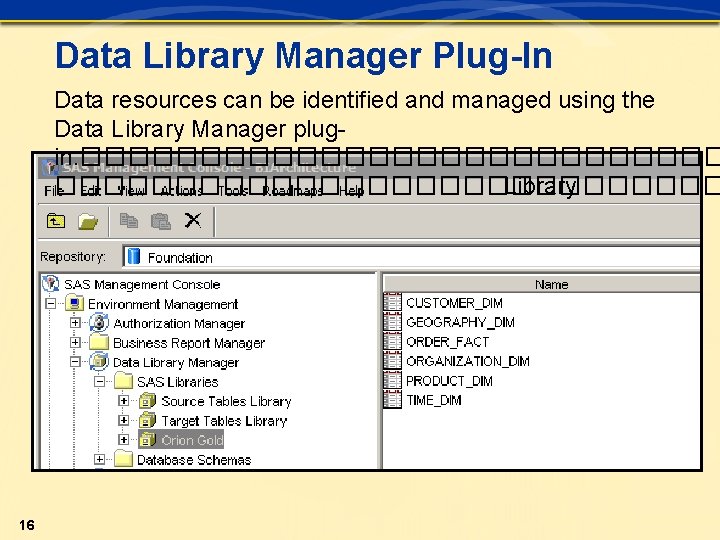Select the Source Tables Library label
720x540 pixels.
[x=226, y=401]
